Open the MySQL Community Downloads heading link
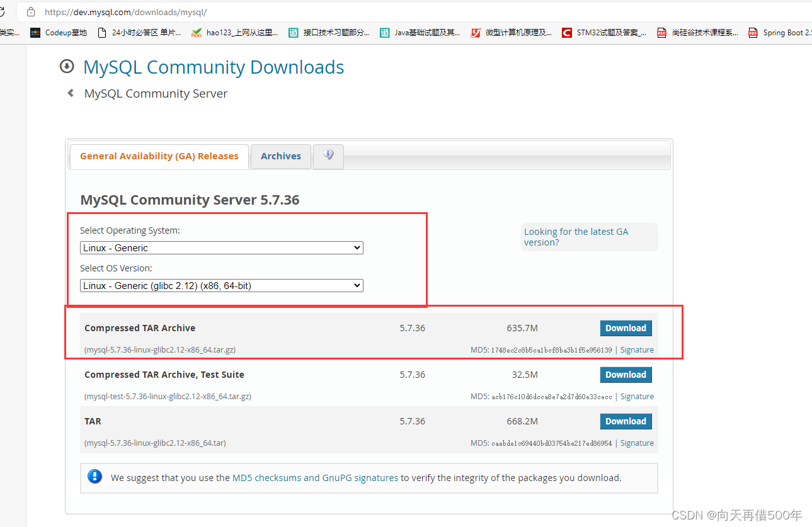 click(214, 67)
